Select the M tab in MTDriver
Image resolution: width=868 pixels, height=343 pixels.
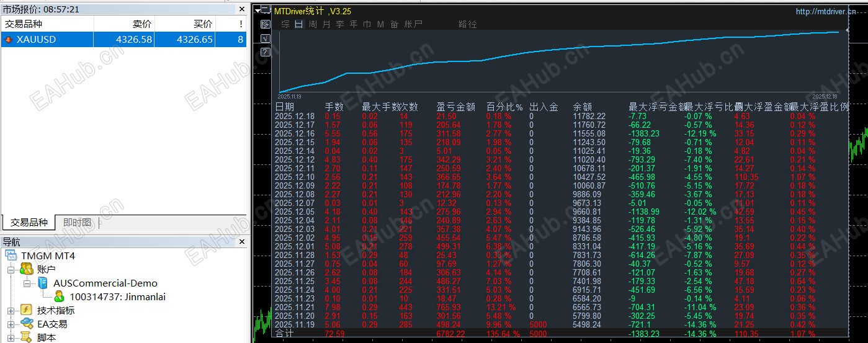[x=380, y=24]
